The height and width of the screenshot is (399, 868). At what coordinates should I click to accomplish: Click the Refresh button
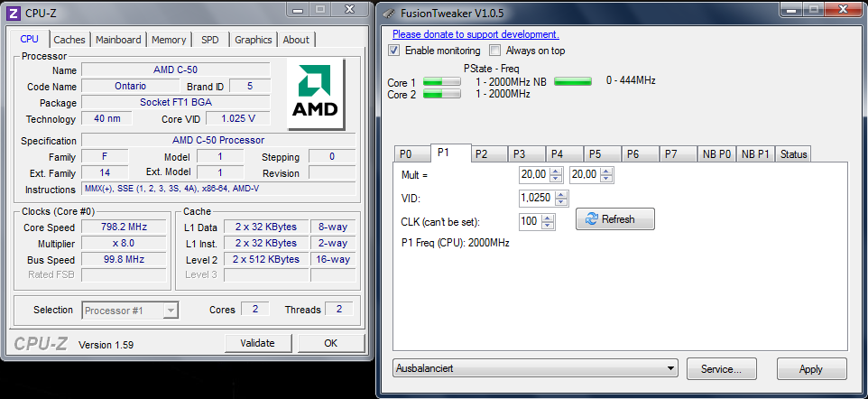[x=615, y=218]
